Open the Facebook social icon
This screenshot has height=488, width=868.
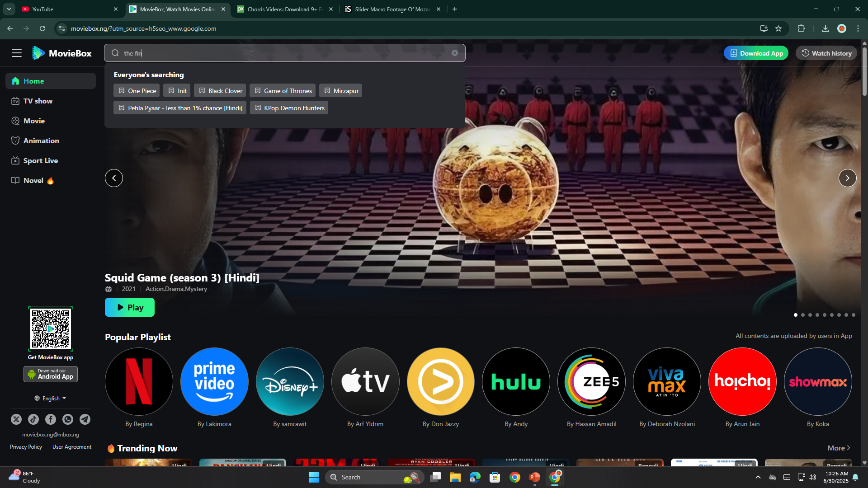(x=51, y=419)
